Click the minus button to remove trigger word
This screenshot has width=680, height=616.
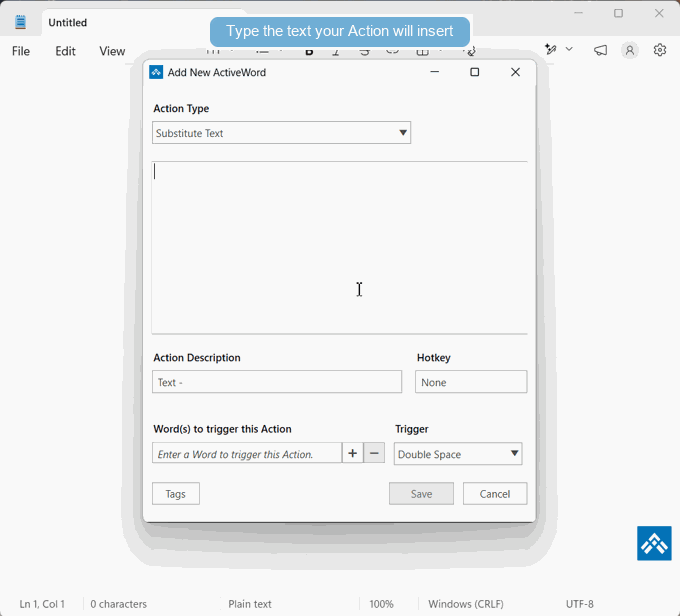tap(374, 453)
